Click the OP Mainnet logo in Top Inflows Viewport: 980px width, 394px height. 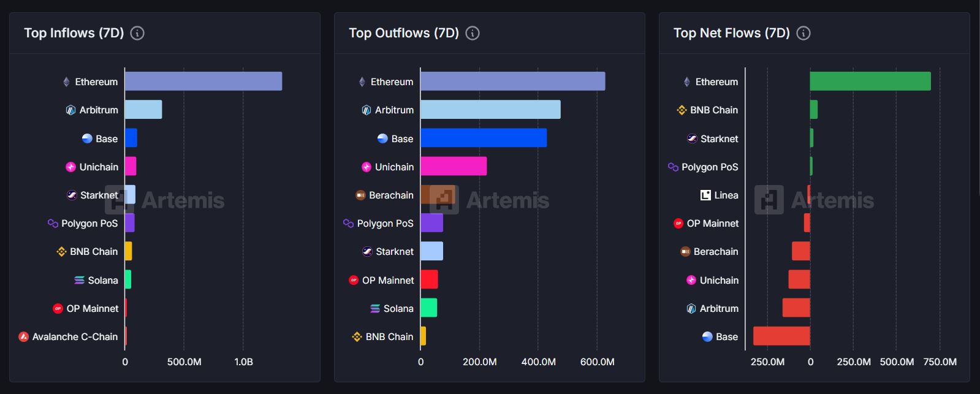click(x=58, y=308)
